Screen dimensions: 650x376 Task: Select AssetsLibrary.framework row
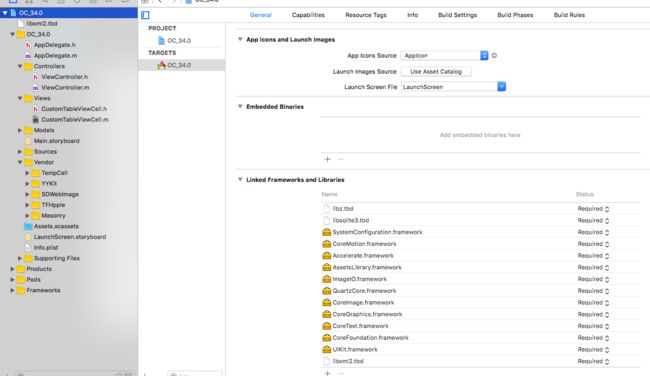point(480,267)
